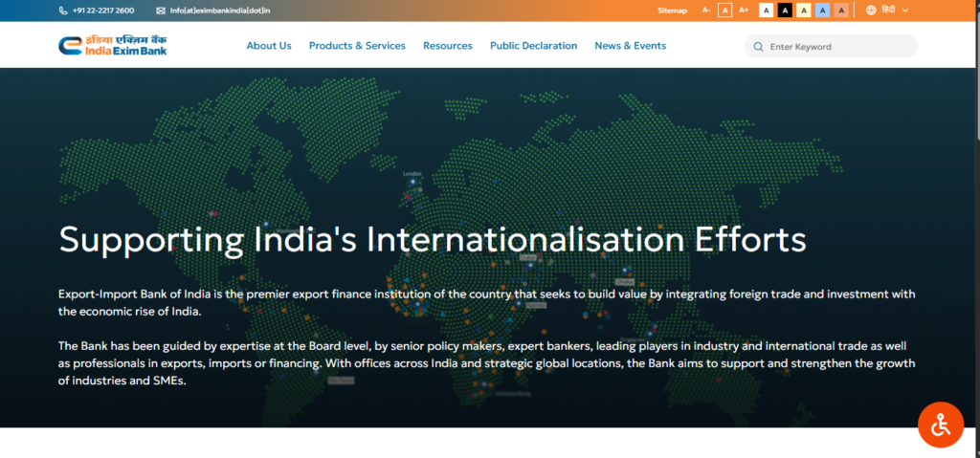Click the phone icon beside +91 22-2217 2600
The image size is (980, 458).
pyautogui.click(x=63, y=11)
